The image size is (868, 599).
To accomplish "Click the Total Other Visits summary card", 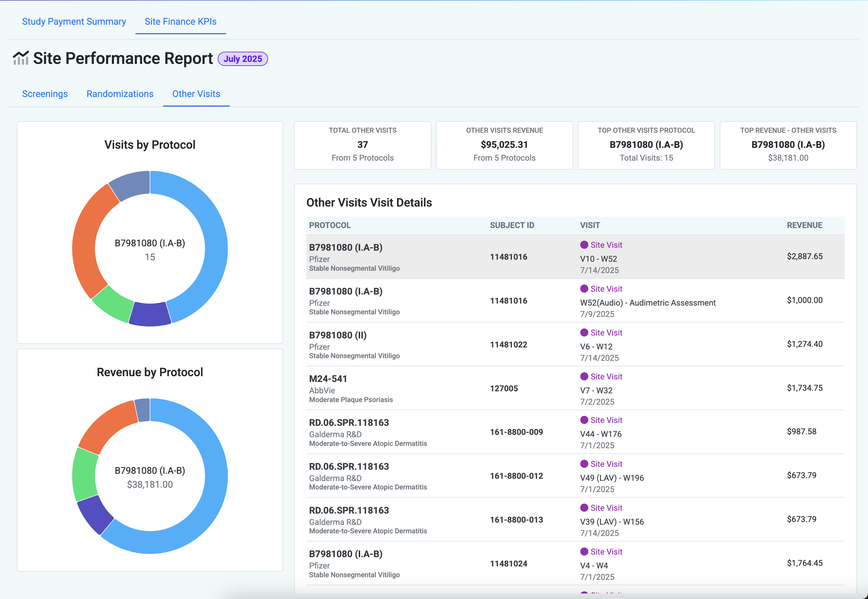I will [x=362, y=145].
